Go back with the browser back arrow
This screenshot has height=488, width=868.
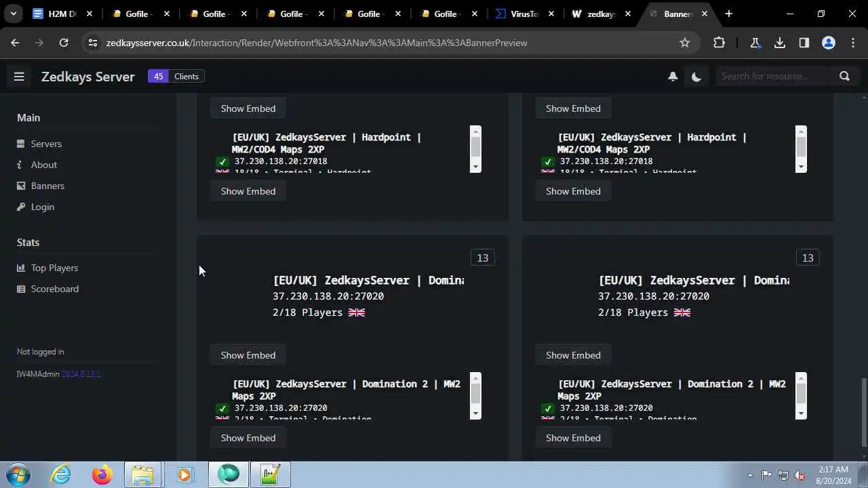pos(15,43)
